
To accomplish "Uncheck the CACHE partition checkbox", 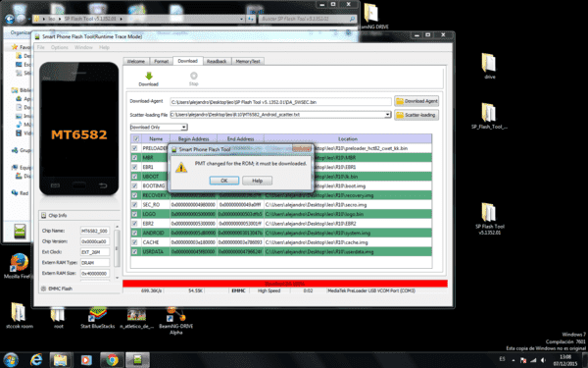I will pyautogui.click(x=134, y=242).
